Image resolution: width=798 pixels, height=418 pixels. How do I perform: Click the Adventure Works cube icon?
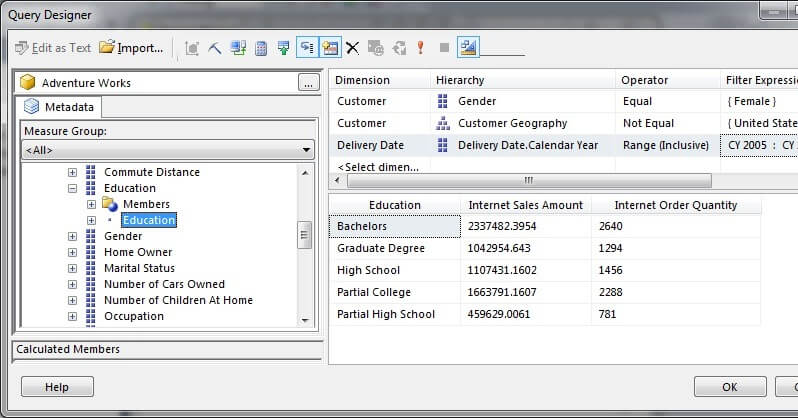click(x=27, y=82)
